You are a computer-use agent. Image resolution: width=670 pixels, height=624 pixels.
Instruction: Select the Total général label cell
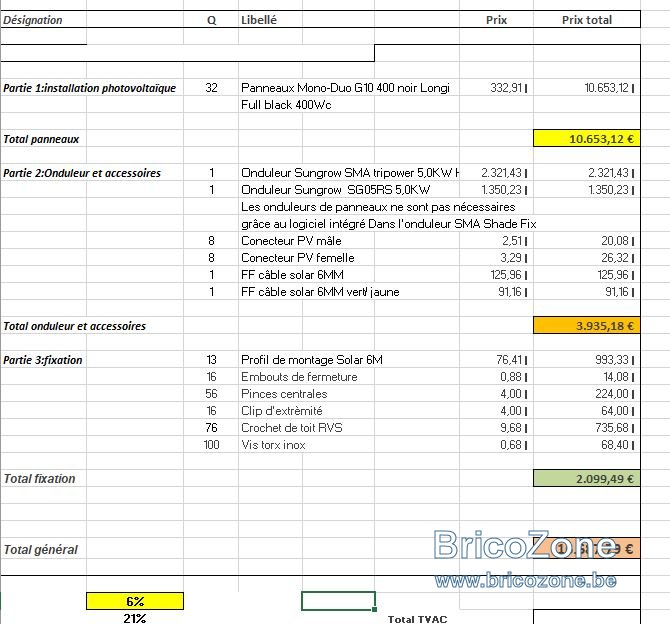[x=41, y=549]
